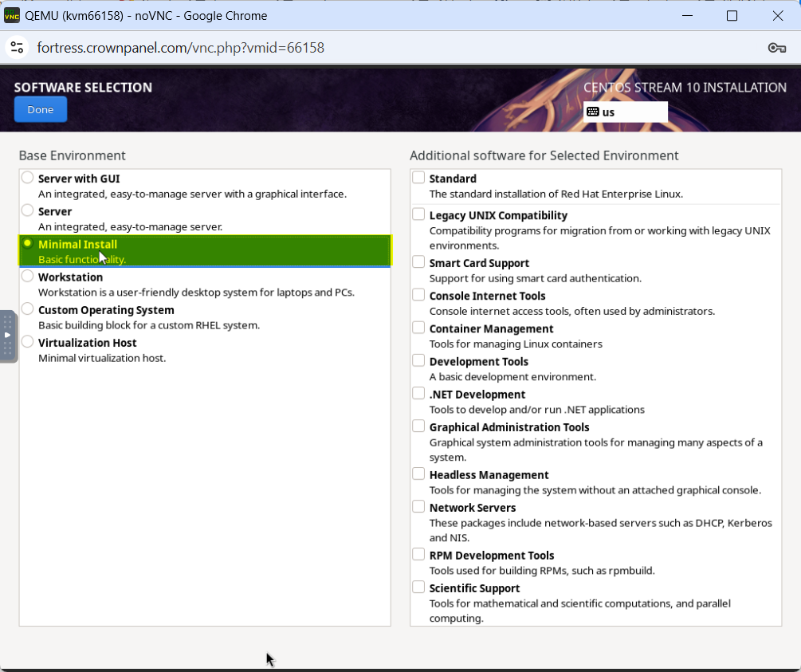The image size is (801, 672).
Task: Select the Server base environment radio
Action: (28, 210)
